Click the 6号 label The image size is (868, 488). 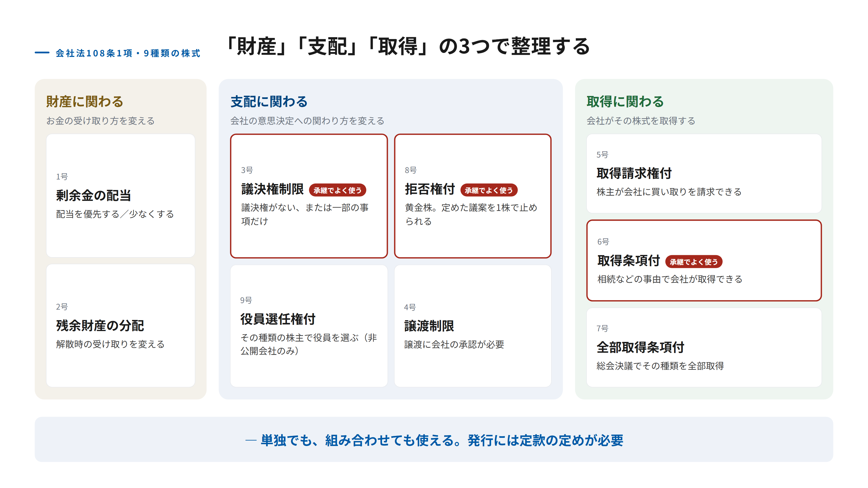pyautogui.click(x=603, y=242)
